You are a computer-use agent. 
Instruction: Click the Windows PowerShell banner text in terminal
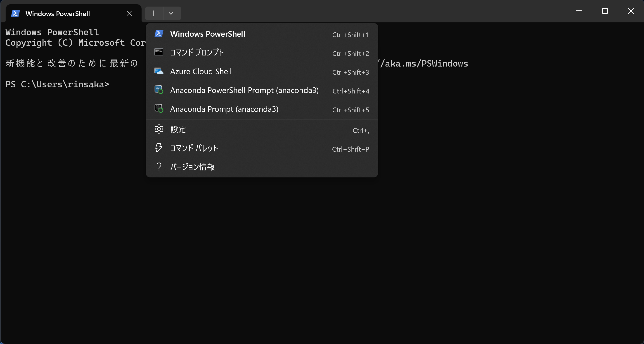coord(52,32)
